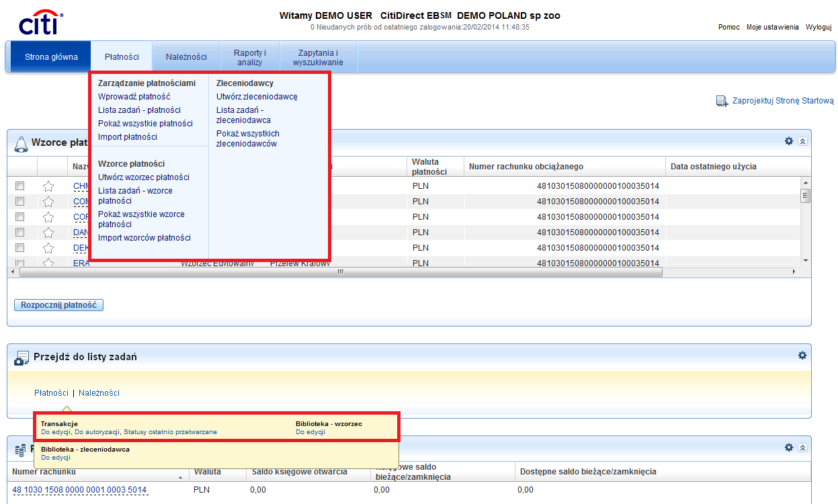Select Lista zadań - zleceniodawca menu entry
The image size is (838, 504).
[x=243, y=115]
